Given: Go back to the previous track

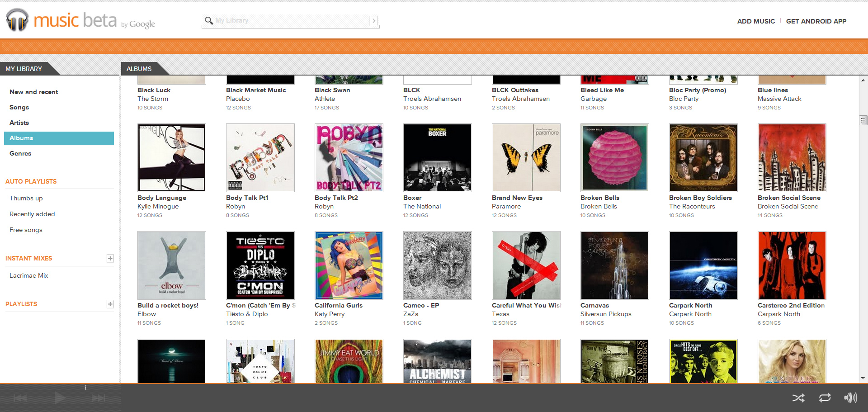Looking at the screenshot, I should point(20,398).
